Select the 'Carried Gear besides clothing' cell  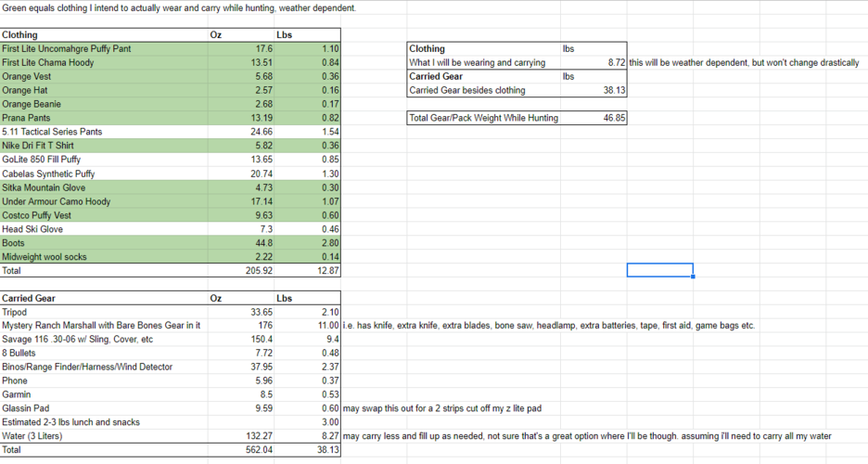pos(484,90)
